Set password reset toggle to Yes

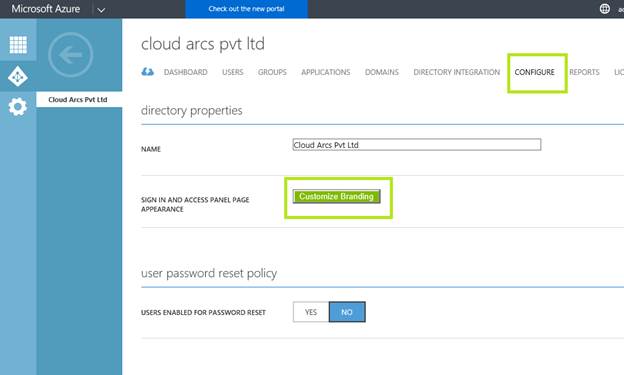[311, 312]
